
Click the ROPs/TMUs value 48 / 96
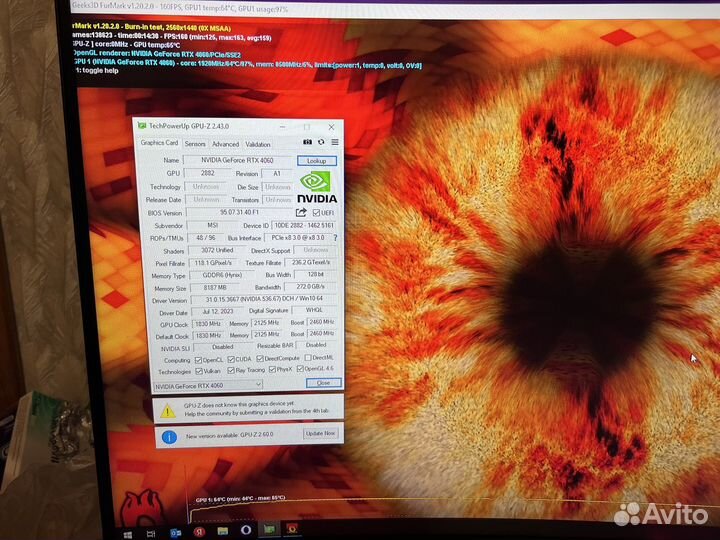pyautogui.click(x=205, y=238)
